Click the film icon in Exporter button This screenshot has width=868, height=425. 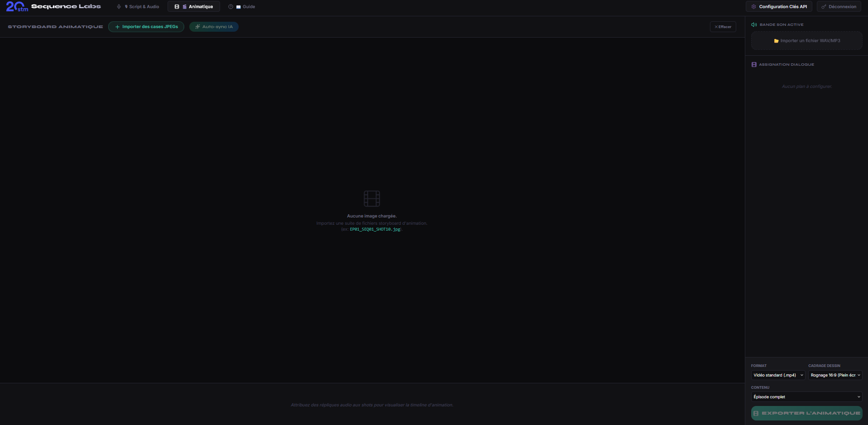click(756, 413)
